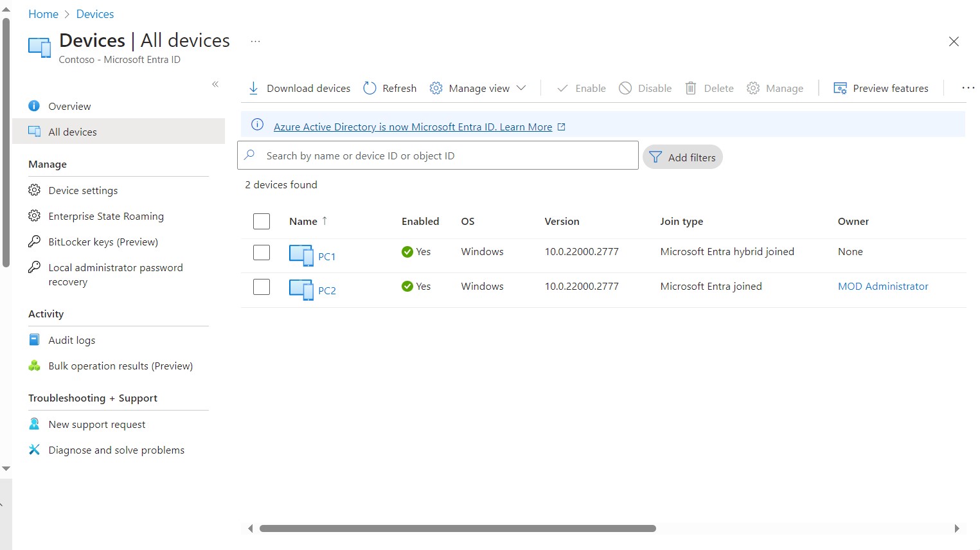Viewport: 980px width, 550px height.
Task: Tick the select-all checkbox in the table header
Action: pos(262,221)
